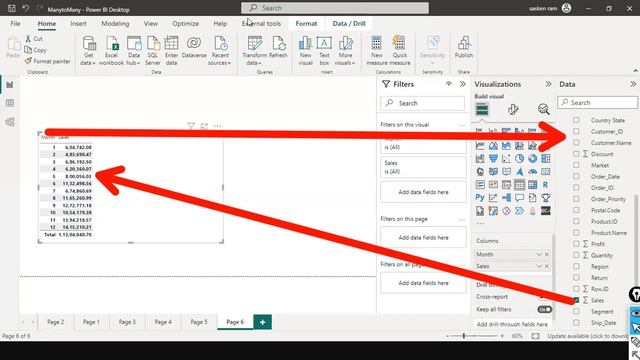This screenshot has height=360, width=640.
Task: Adjust the zoom slider in status bar
Action: pyautogui.click(x=464, y=336)
